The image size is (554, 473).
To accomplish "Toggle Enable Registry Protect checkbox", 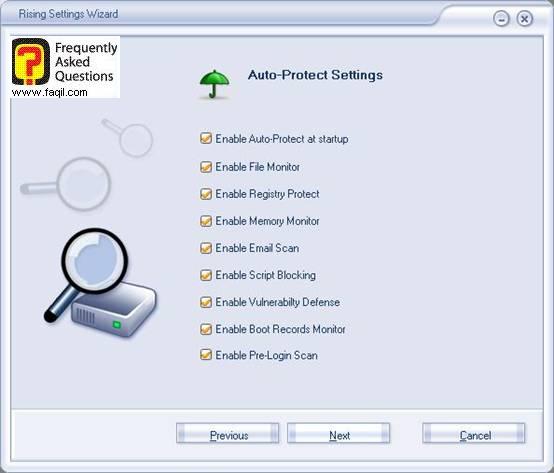I will click(x=206, y=194).
